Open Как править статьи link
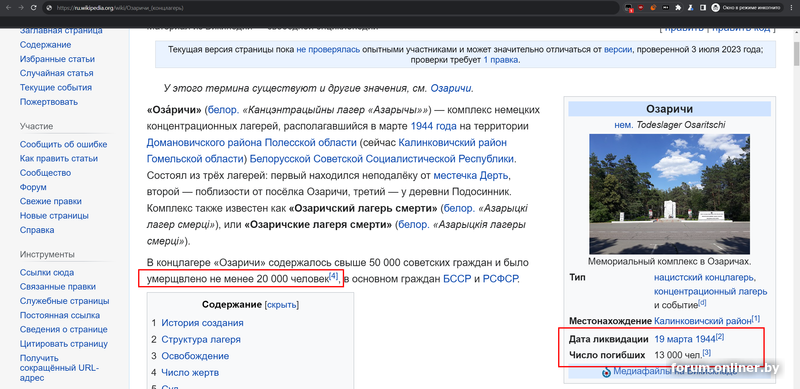The height and width of the screenshot is (389, 800). pyautogui.click(x=59, y=159)
